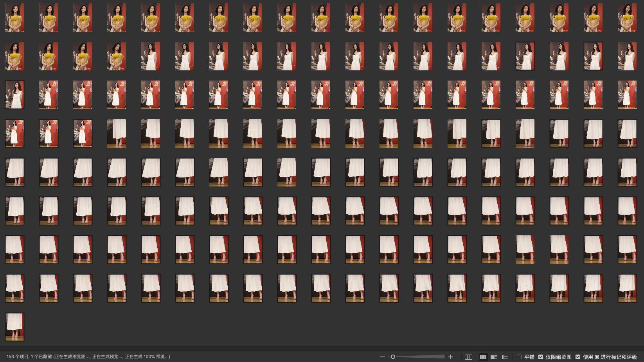This screenshot has width=644, height=362.
Task: Select the first thumbnail in the fourth row
Action: (x=14, y=134)
